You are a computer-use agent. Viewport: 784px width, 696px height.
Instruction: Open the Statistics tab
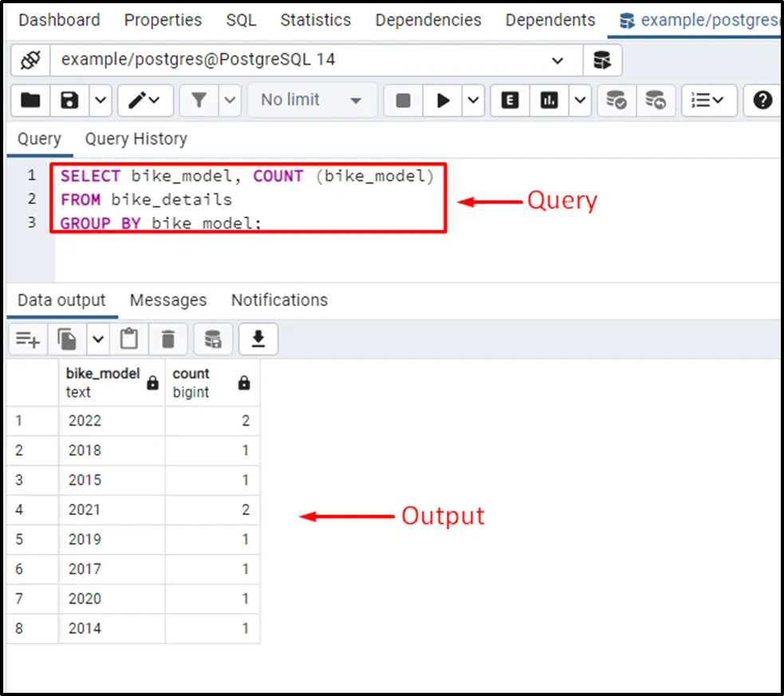pyautogui.click(x=316, y=20)
